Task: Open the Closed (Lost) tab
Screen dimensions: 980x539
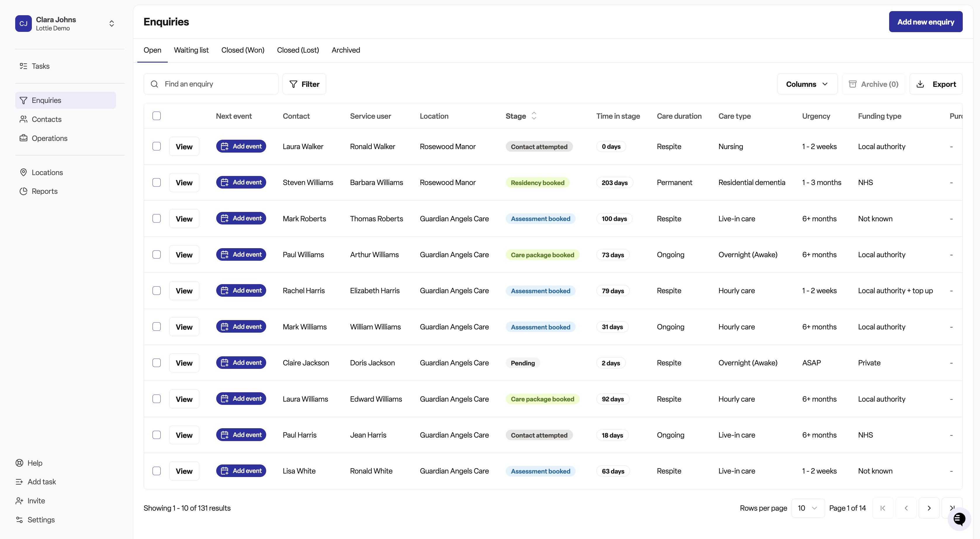Action: coord(298,50)
